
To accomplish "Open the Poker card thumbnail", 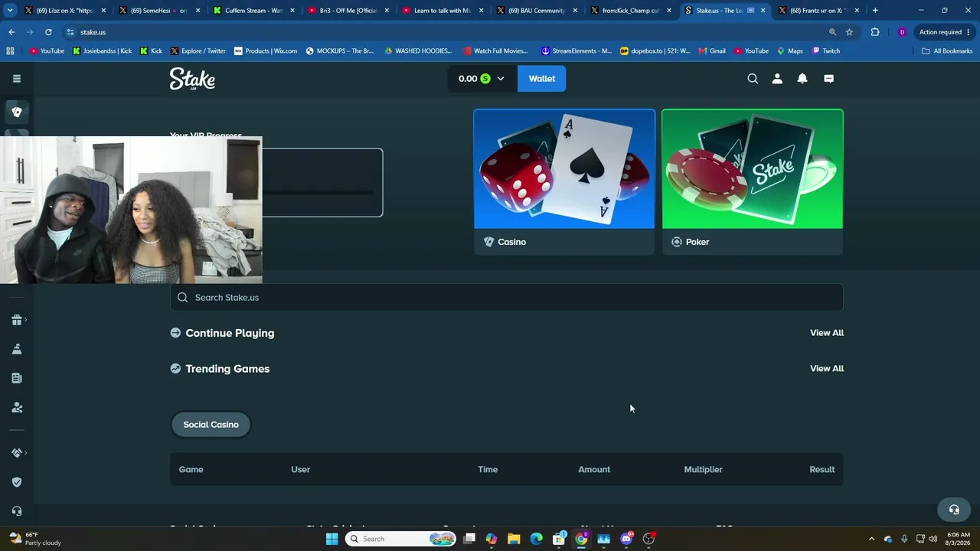I will pos(753,169).
